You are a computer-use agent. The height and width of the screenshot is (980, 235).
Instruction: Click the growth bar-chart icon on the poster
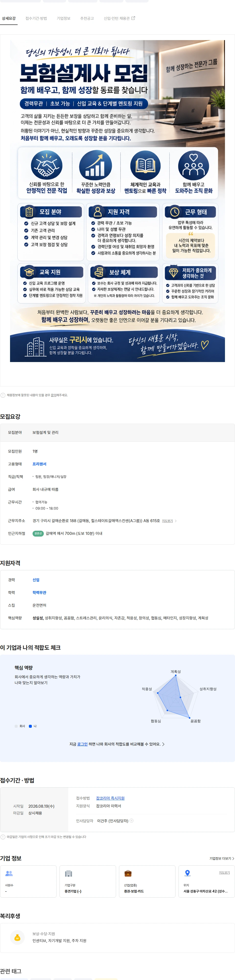(x=95, y=165)
